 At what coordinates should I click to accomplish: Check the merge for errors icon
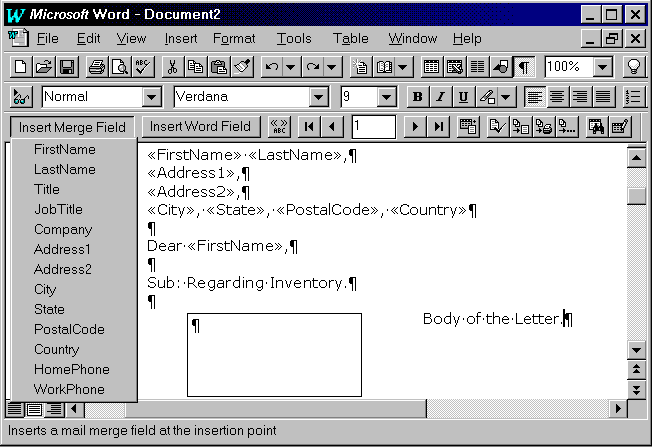point(497,126)
